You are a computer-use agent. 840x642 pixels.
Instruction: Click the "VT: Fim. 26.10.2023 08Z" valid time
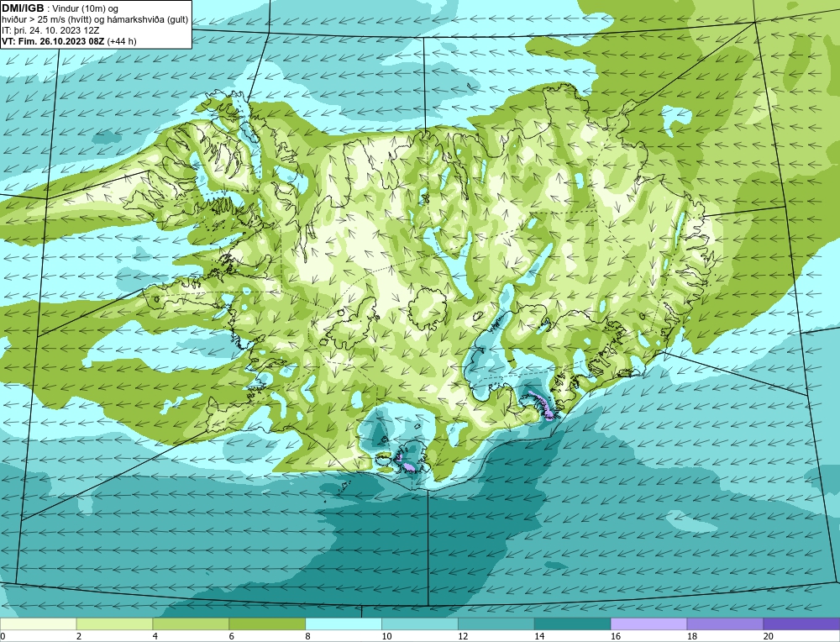point(53,41)
